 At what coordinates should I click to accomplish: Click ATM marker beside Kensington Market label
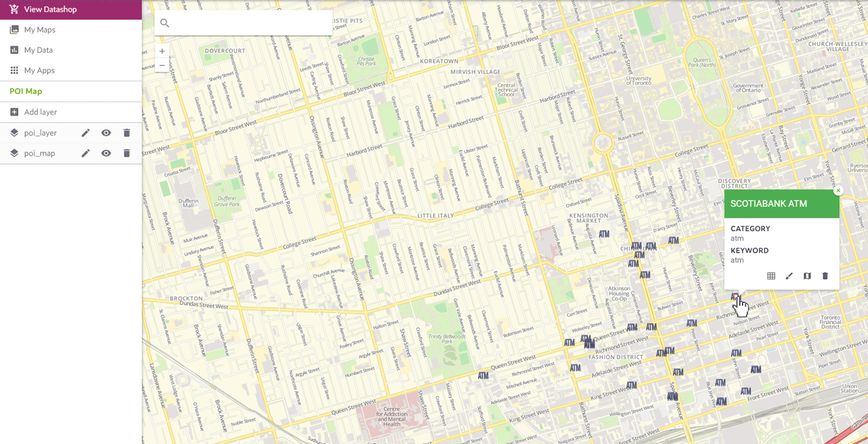[604, 235]
